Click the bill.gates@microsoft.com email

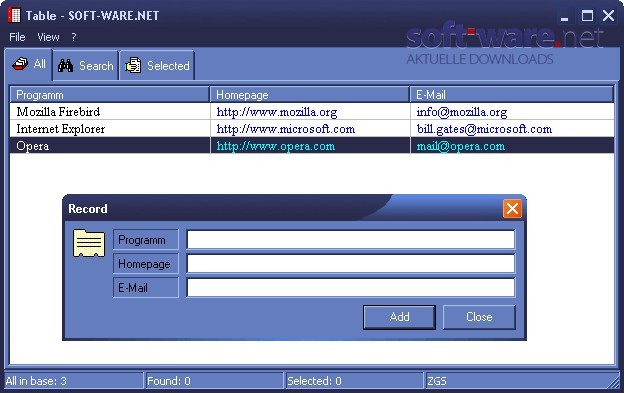[484, 129]
